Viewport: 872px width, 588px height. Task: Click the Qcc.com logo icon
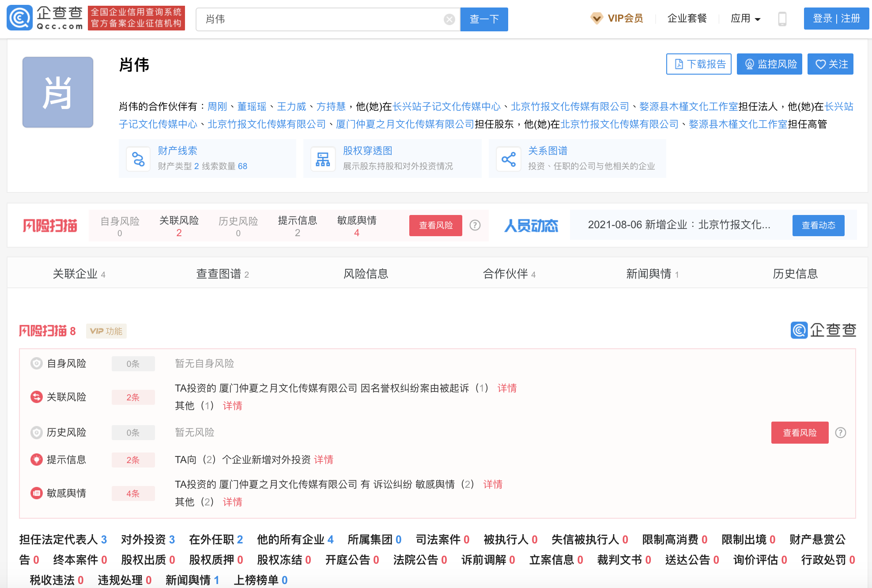click(x=20, y=18)
